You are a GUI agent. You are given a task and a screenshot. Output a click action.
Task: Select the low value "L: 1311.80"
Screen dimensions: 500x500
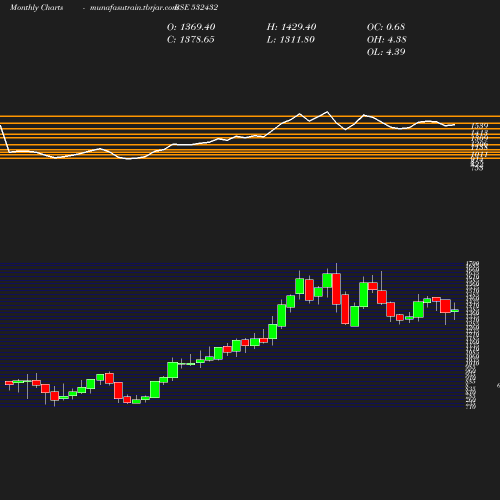pos(291,40)
